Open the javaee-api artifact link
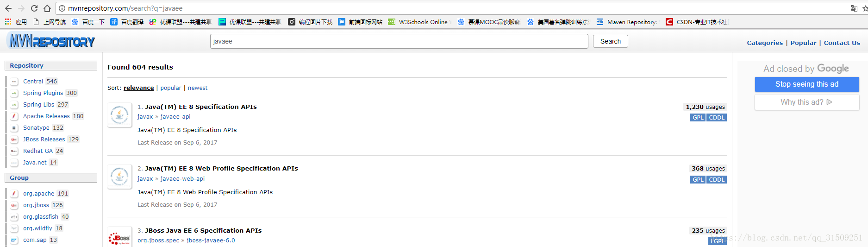868x247 pixels. tap(175, 117)
